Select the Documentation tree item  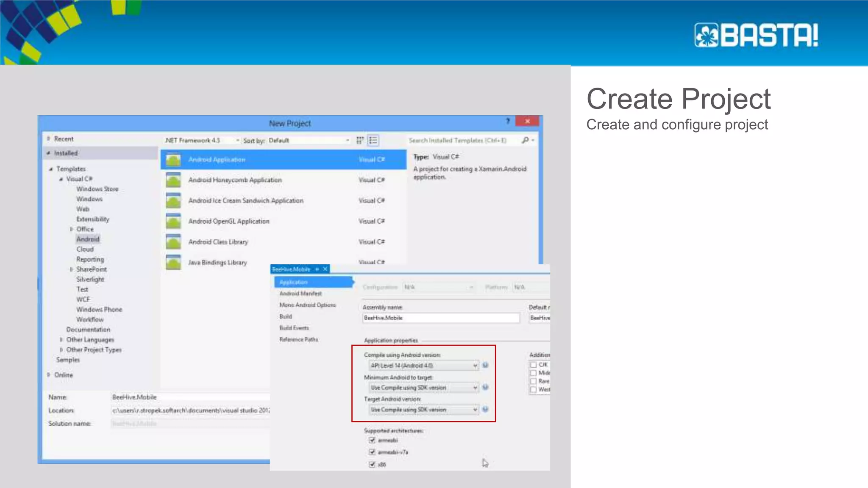pos(88,330)
